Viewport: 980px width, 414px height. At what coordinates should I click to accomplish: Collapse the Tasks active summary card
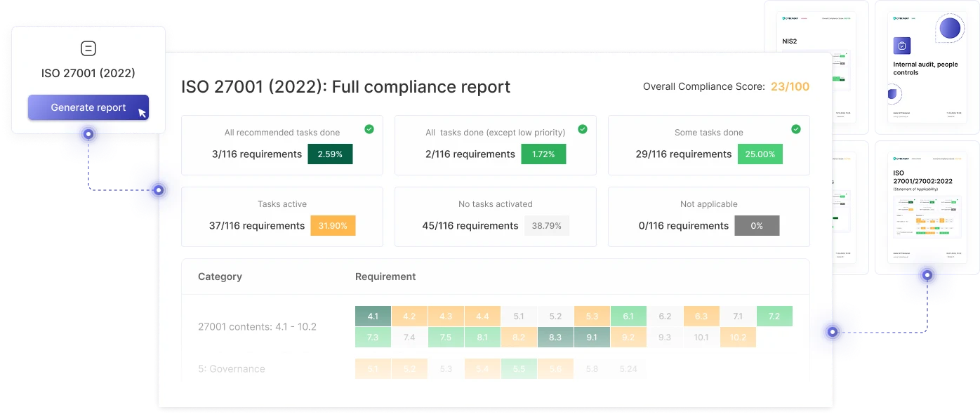[x=282, y=216]
